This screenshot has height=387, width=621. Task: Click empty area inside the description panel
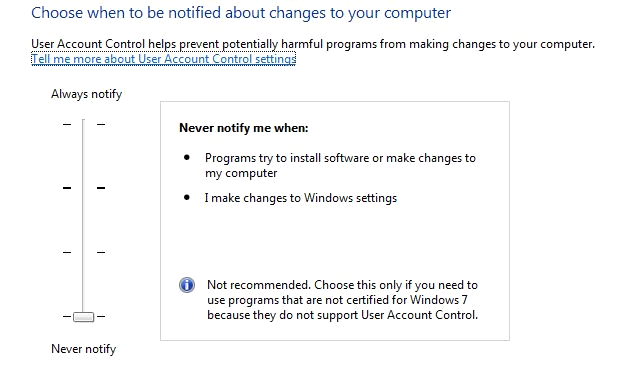point(335,242)
